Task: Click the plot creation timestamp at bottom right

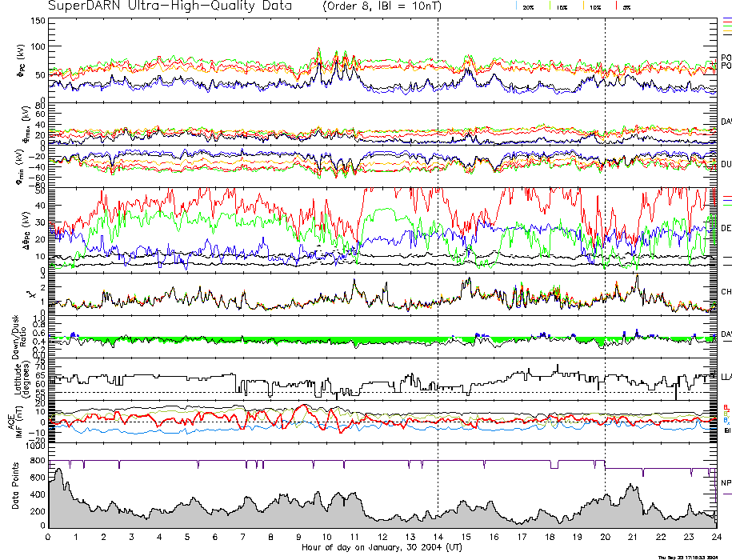Action: (694, 556)
